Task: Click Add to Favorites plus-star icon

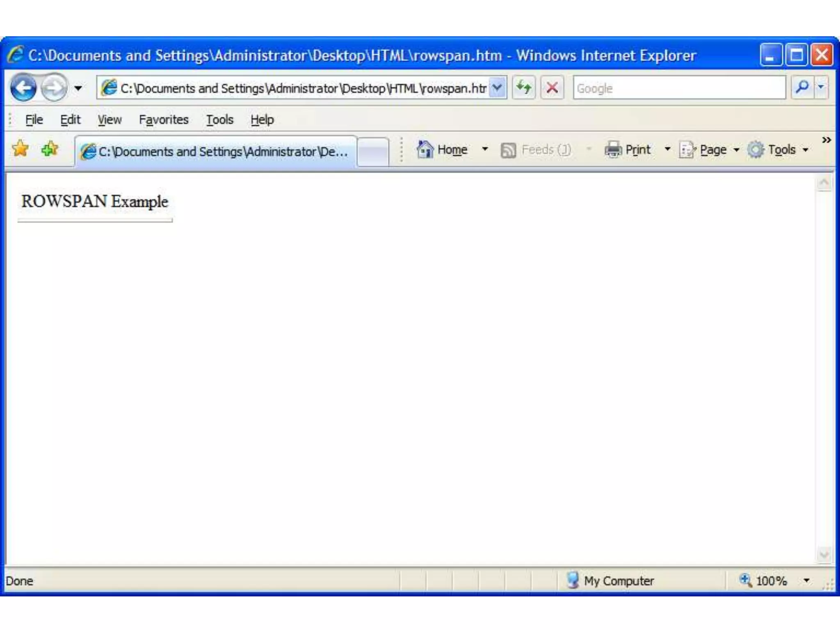Action: pos(50,149)
